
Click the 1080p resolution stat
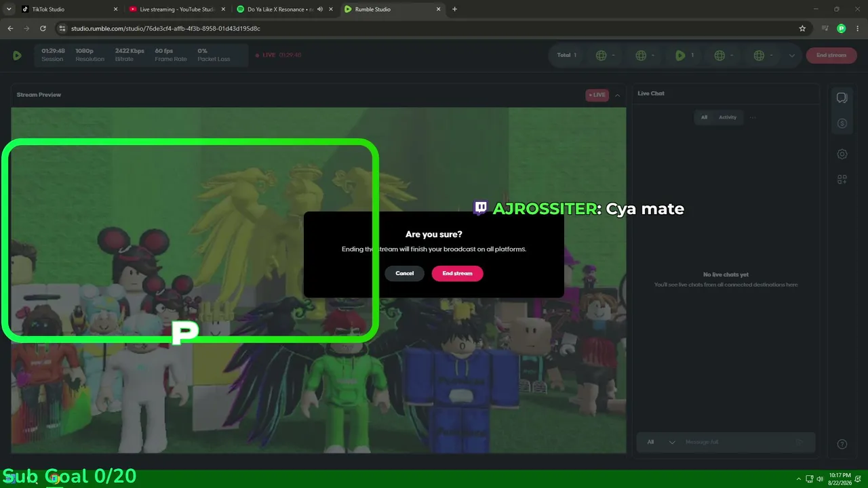pyautogui.click(x=90, y=55)
